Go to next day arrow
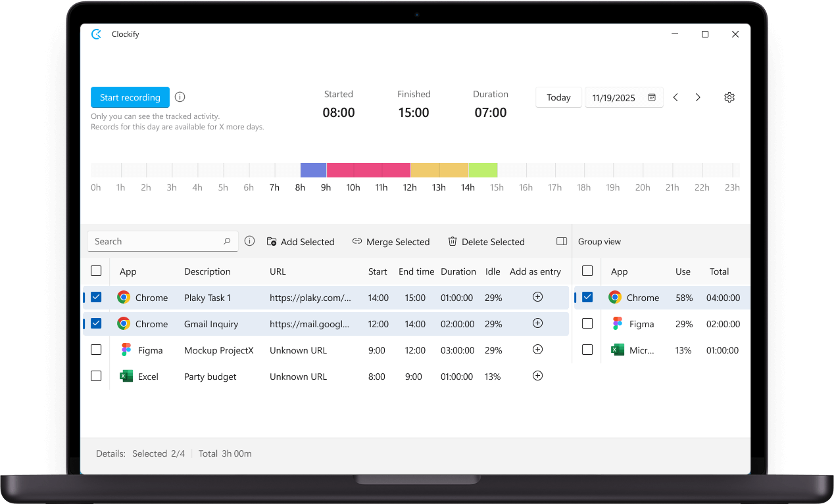The width and height of the screenshot is (834, 504). [x=698, y=97]
